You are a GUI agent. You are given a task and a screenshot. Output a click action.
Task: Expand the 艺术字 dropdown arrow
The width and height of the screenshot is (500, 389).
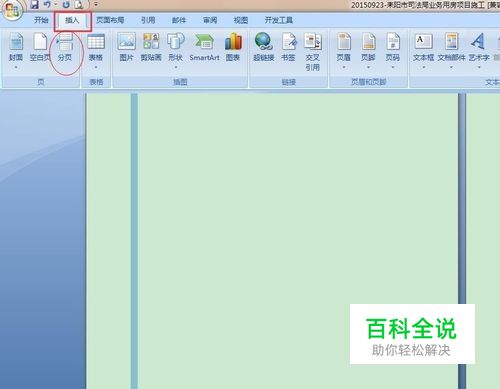[479, 68]
